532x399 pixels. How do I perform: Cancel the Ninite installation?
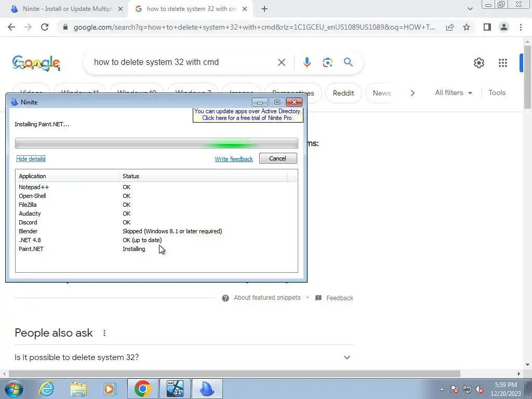tap(278, 158)
